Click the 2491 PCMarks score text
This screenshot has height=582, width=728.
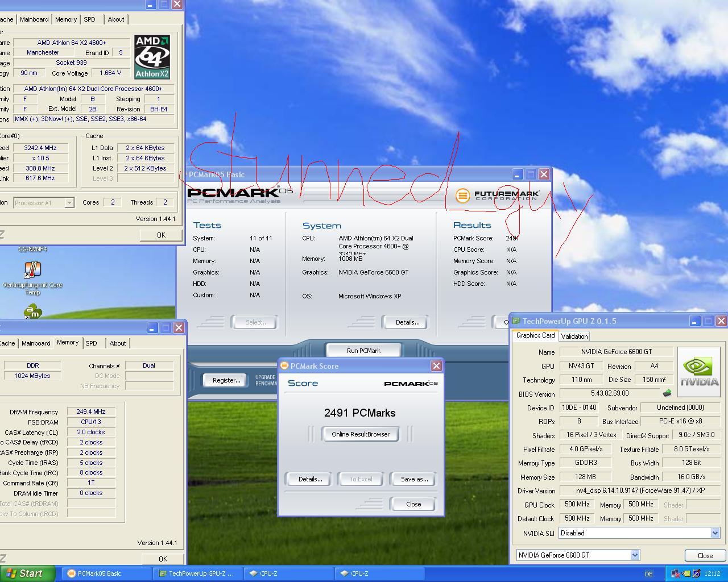click(360, 413)
